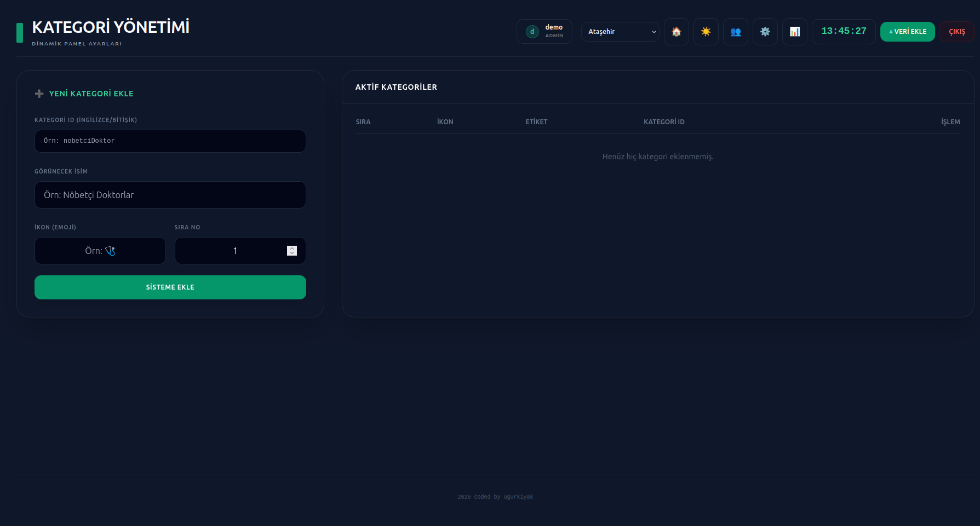
Task: Open the Ataşehir location dropdown
Action: (x=620, y=32)
